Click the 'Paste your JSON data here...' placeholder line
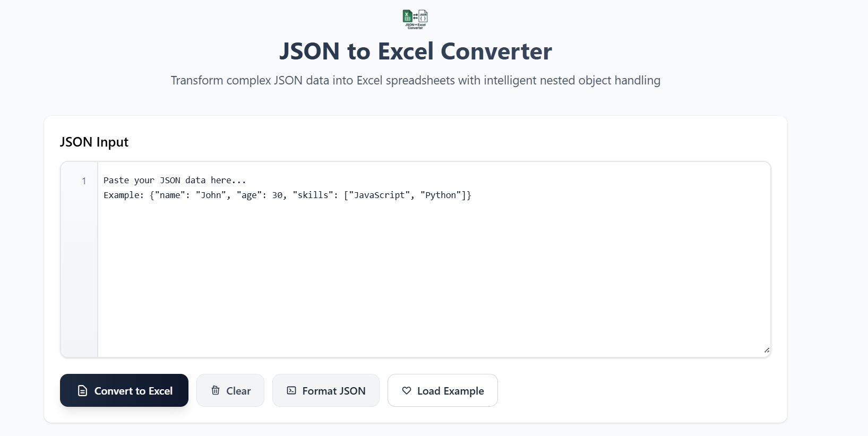The height and width of the screenshot is (436, 868). (x=175, y=181)
